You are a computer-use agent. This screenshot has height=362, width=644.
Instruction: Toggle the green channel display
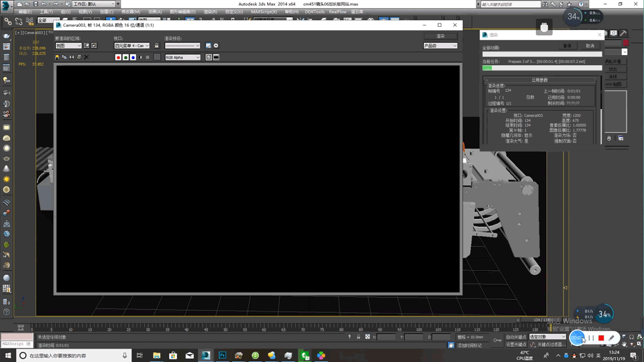coord(125,58)
